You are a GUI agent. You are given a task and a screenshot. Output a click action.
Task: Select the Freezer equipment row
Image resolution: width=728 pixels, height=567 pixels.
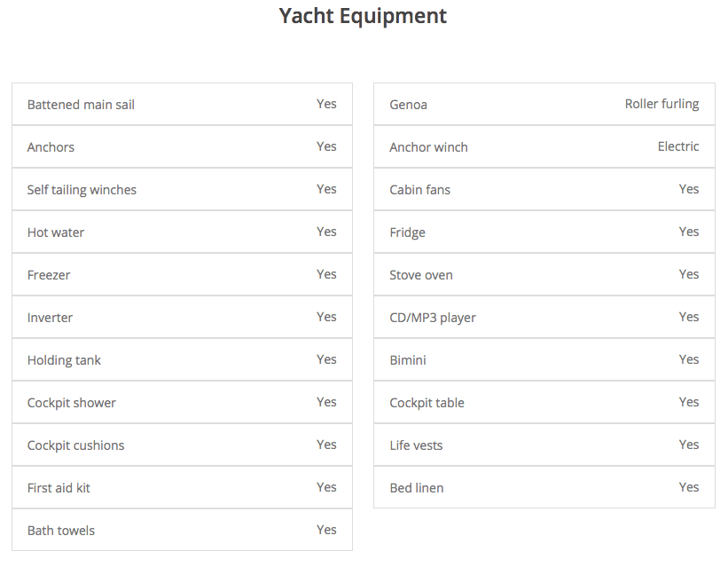tap(182, 275)
